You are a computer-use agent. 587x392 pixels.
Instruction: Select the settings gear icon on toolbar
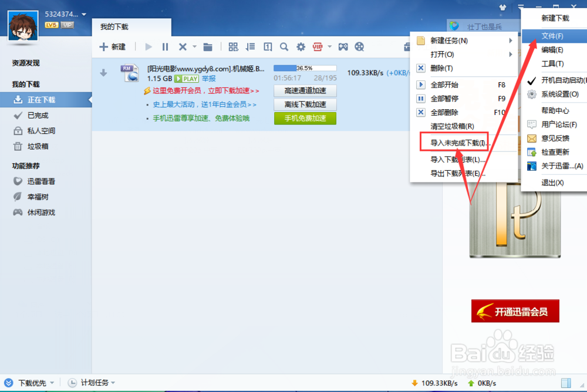pyautogui.click(x=301, y=47)
